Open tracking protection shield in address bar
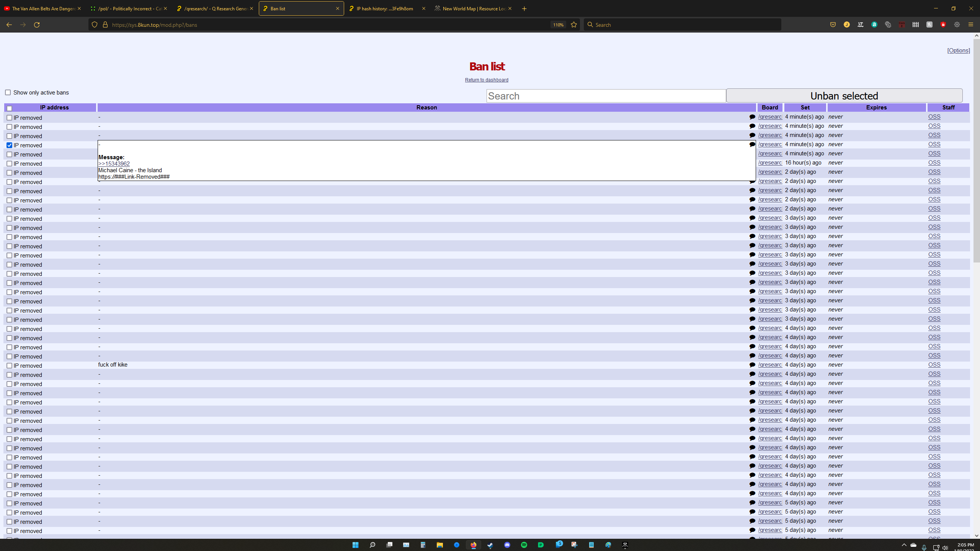Screen dimensions: 980x551 tap(95, 25)
